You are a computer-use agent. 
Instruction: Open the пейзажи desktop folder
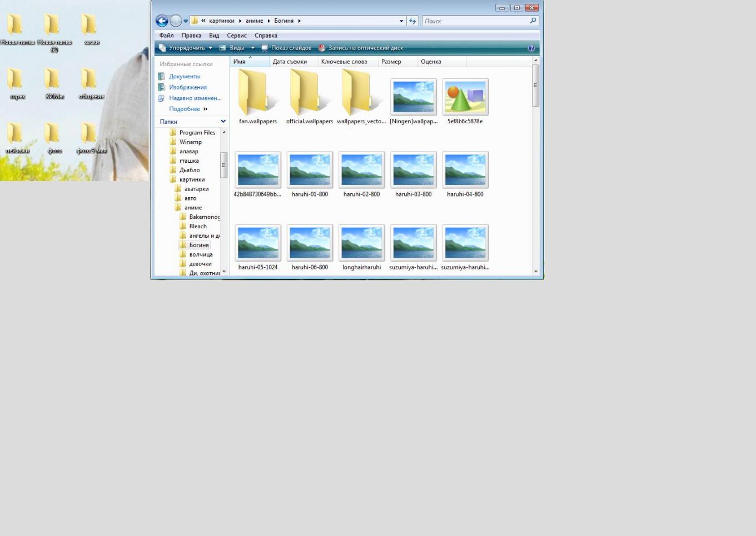click(17, 135)
